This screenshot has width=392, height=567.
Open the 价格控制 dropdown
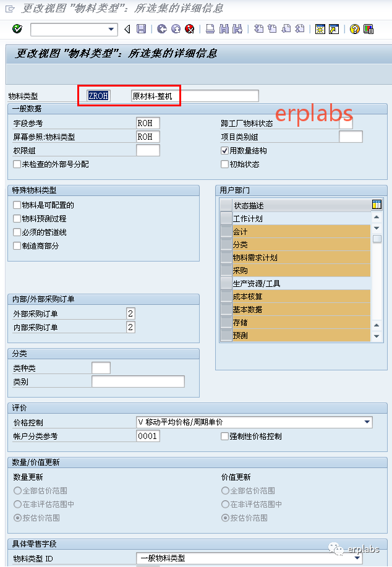click(367, 422)
